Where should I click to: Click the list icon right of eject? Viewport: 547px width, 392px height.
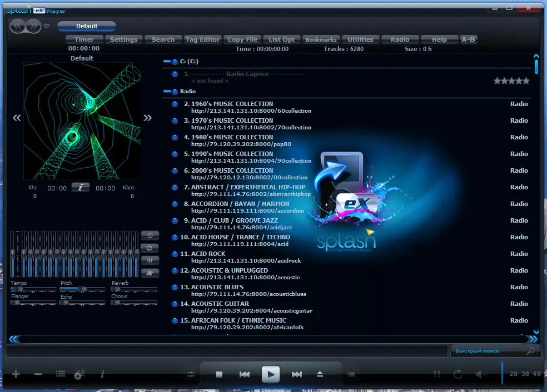pos(351,374)
